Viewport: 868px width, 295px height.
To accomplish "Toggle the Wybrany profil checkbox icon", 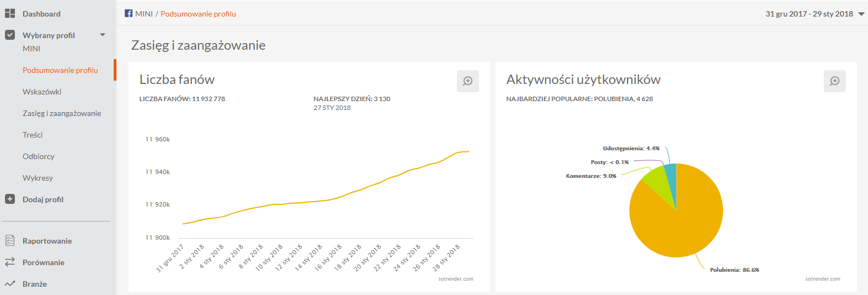I will [x=10, y=35].
